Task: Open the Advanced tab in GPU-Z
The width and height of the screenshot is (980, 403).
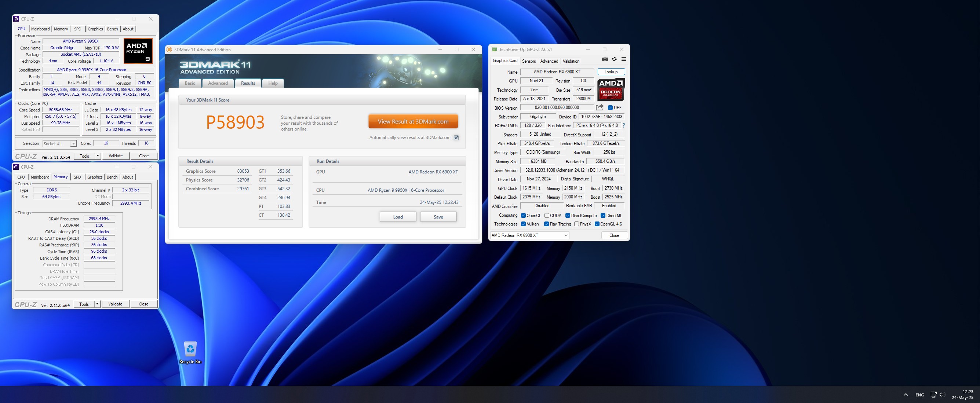Action: coord(549,61)
